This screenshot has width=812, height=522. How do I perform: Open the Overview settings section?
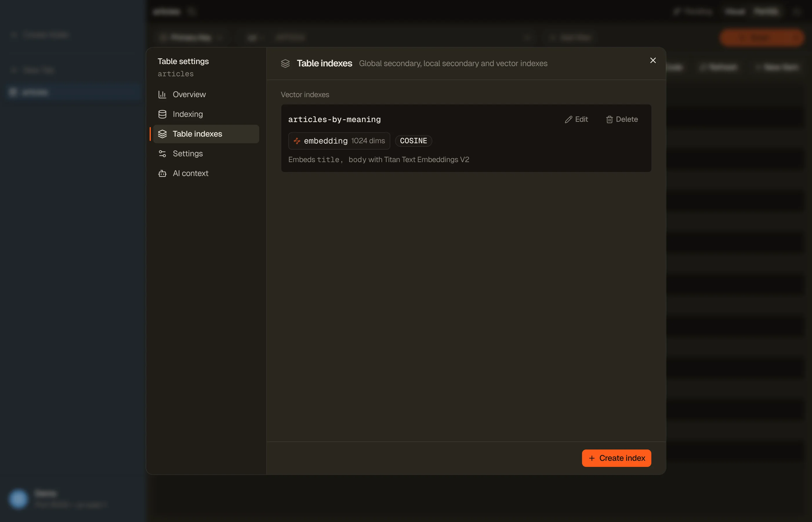(206, 95)
